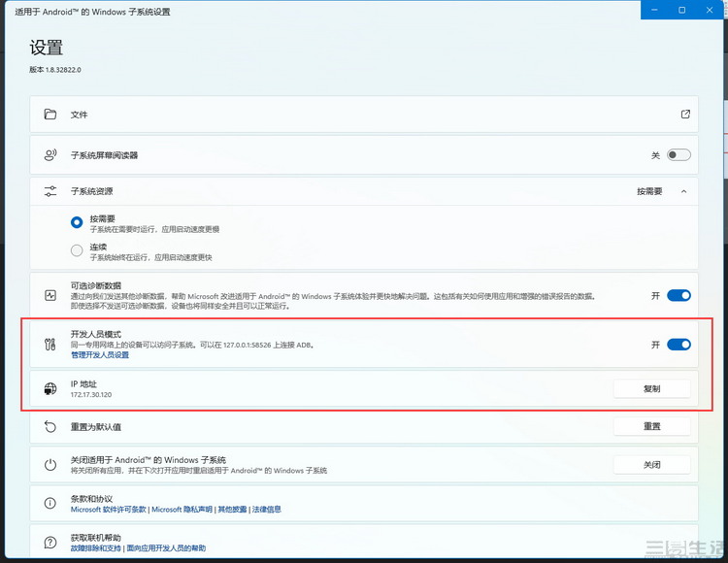Click the 关闭 subsystem button
This screenshot has width=728, height=563.
click(652, 465)
